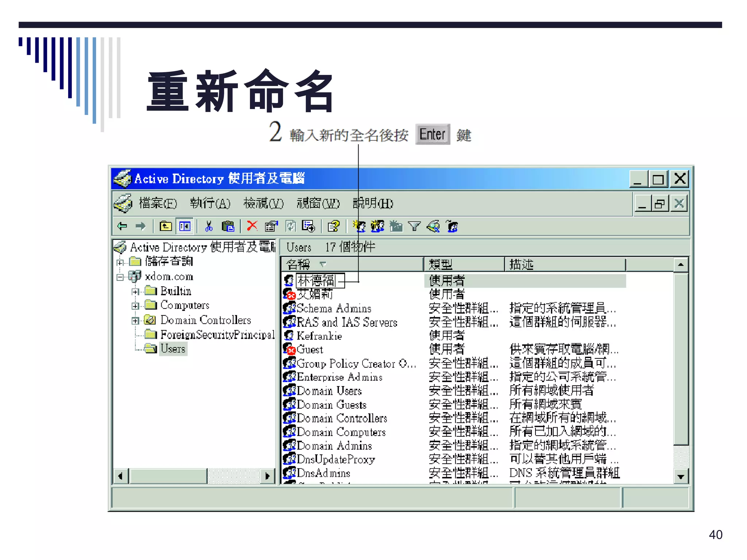Expand the Computers folder node
This screenshot has width=747, height=560.
(x=135, y=306)
